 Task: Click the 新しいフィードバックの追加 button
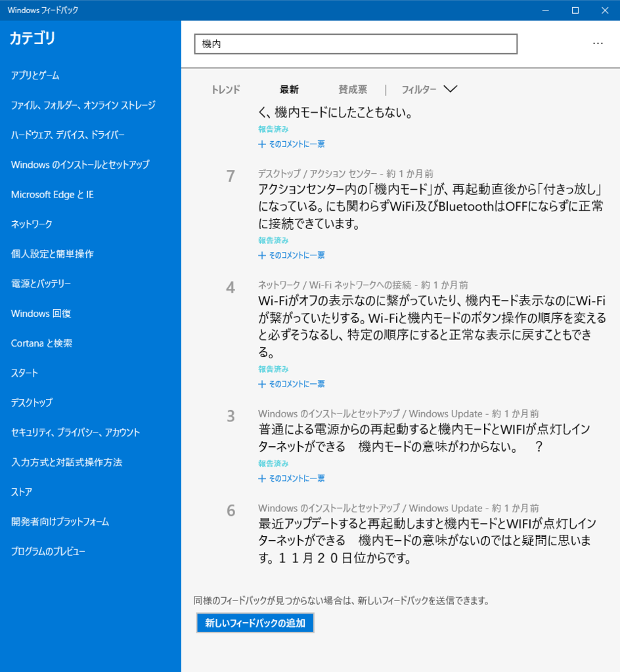coord(255,623)
